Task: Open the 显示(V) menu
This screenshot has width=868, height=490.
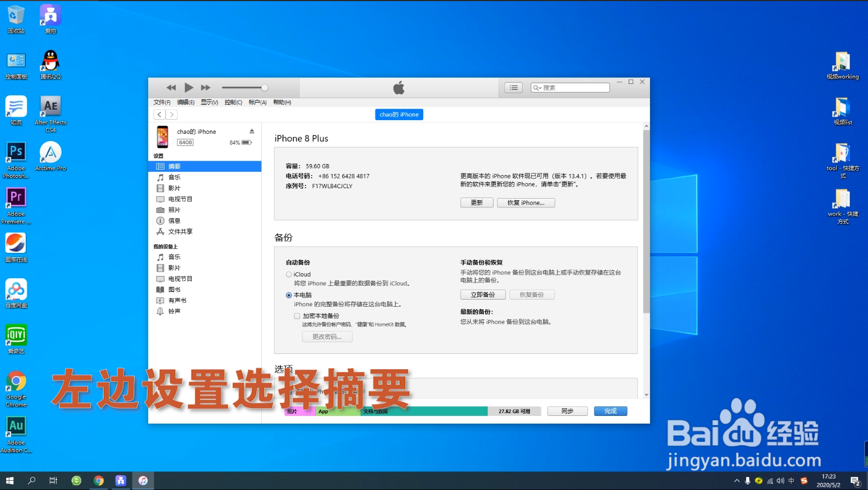Action: coord(209,102)
